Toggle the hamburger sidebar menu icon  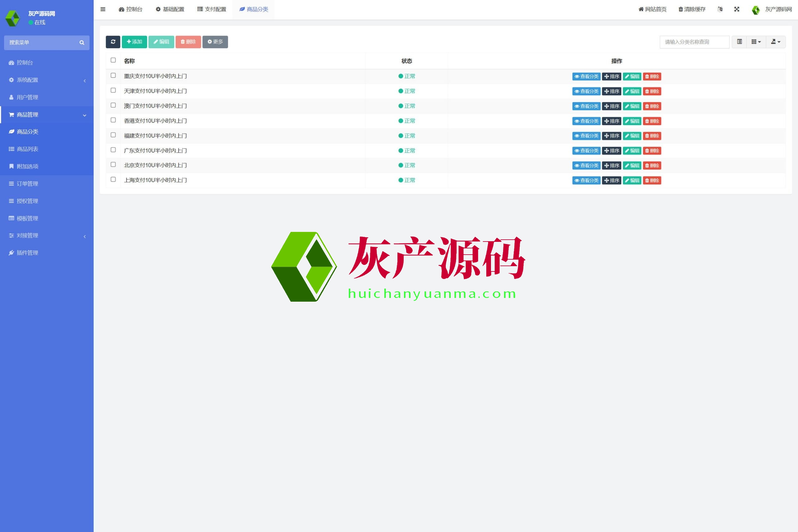pyautogui.click(x=103, y=9)
